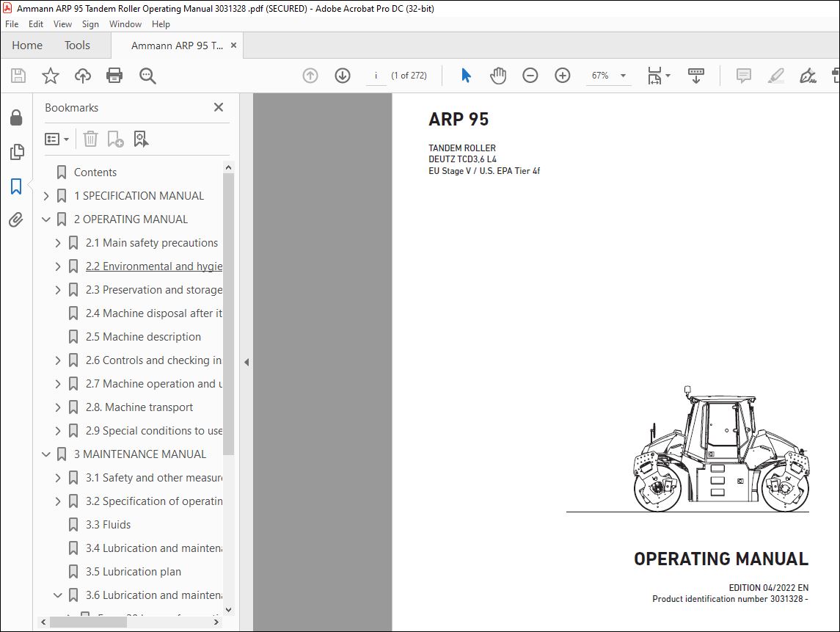Expand 2.6 Controls and checking bookmark
The width and height of the screenshot is (840, 632).
tap(58, 360)
